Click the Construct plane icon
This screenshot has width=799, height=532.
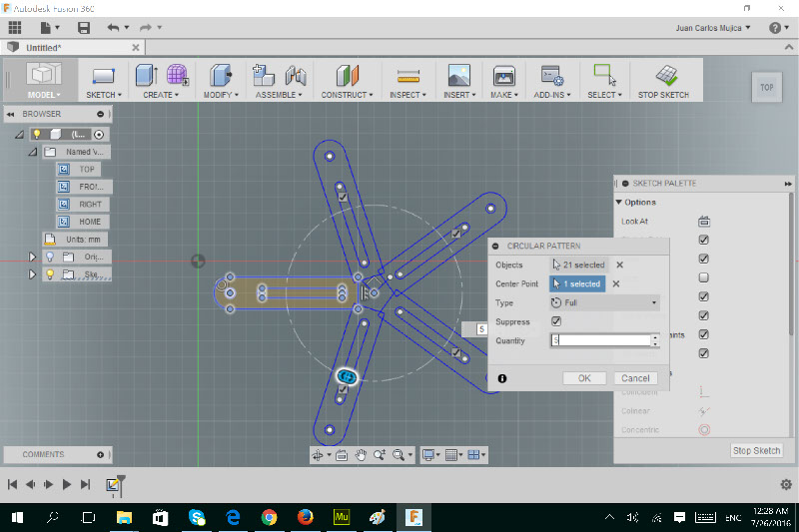tap(347, 75)
